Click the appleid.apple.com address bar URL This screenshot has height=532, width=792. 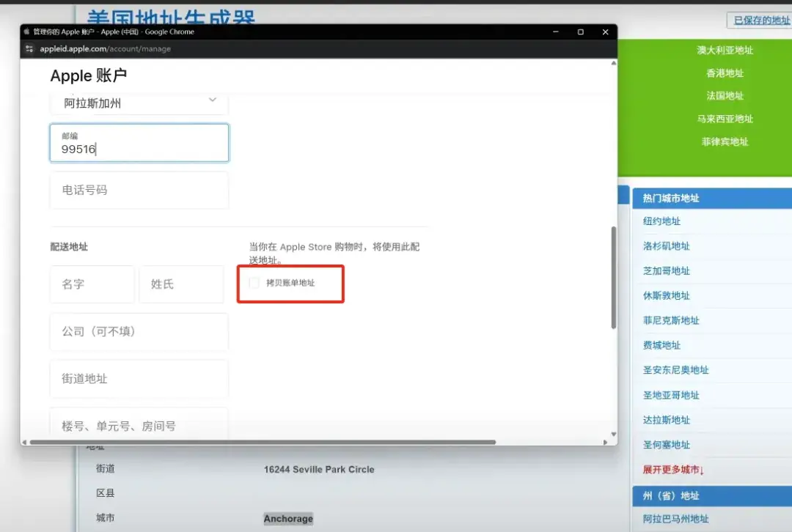tap(105, 49)
